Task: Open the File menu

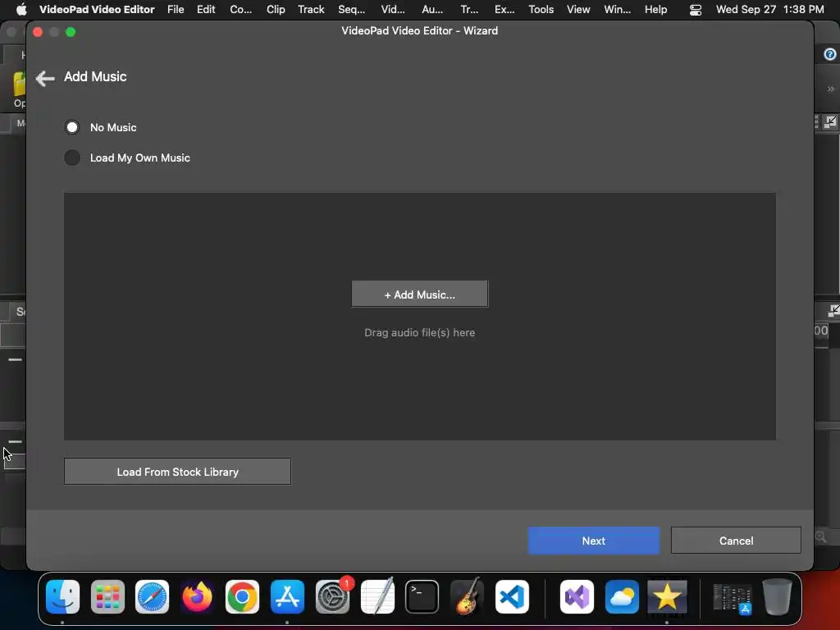Action: [176, 9]
